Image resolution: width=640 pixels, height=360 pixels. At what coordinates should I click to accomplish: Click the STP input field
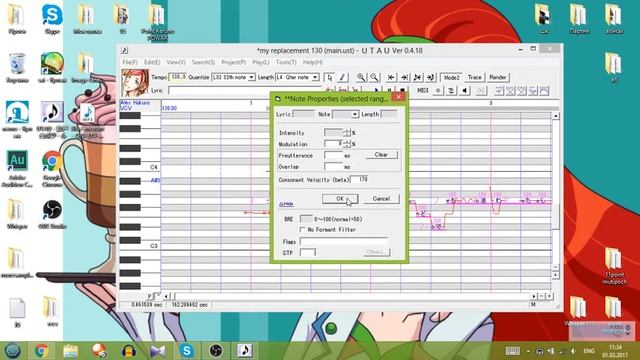point(308,253)
